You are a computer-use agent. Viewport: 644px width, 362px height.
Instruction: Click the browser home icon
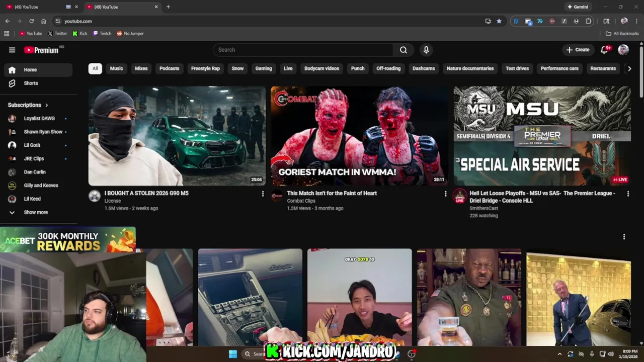coord(43,21)
